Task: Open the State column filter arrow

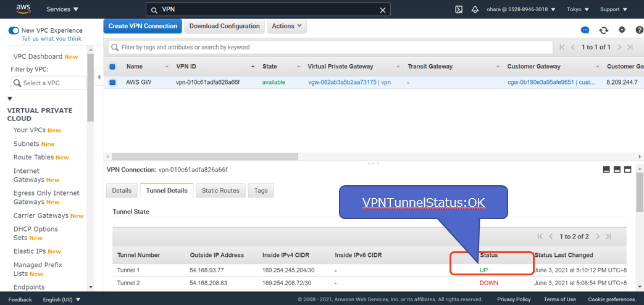Action: coord(298,67)
